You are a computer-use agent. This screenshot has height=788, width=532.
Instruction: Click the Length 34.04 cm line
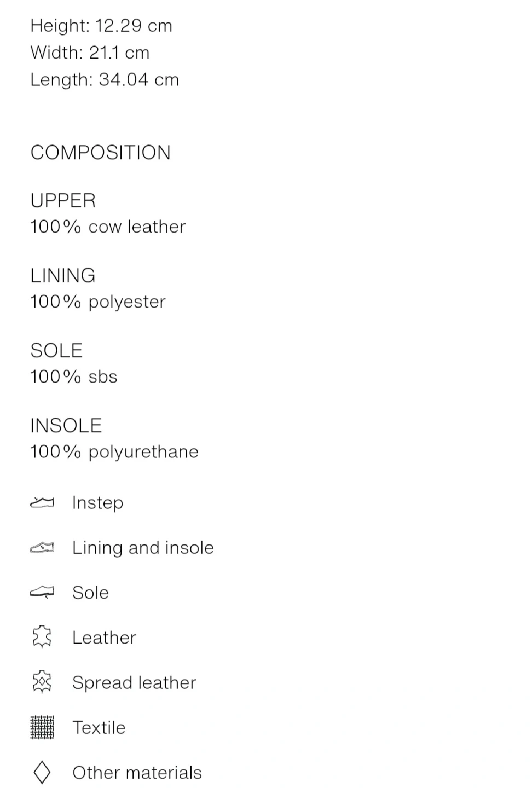coord(105,79)
